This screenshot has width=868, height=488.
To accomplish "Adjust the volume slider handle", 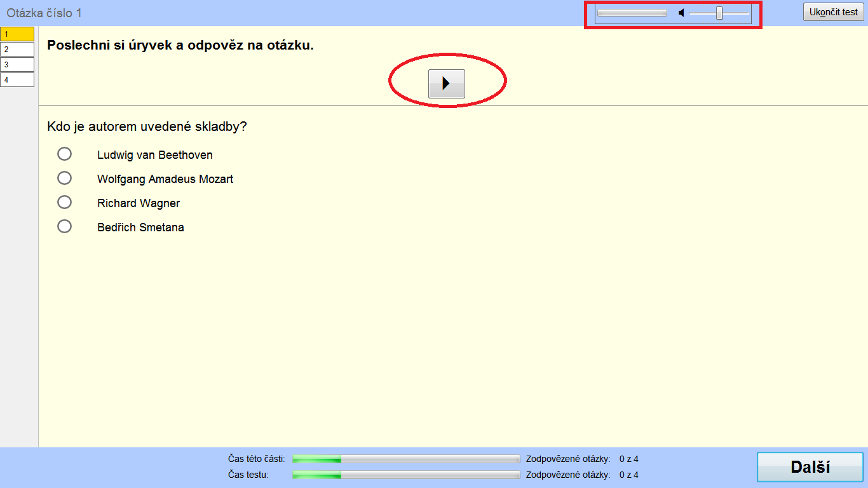I will [x=719, y=13].
